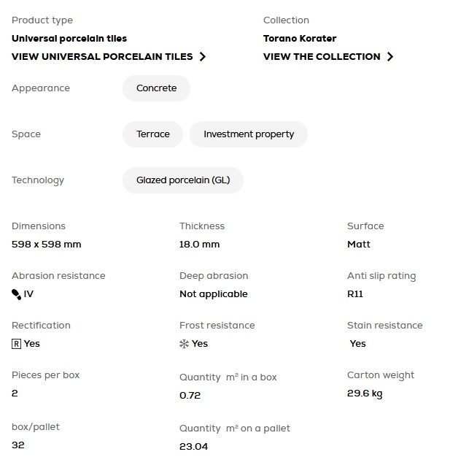Click the 598 x 598 mm dimensions value

pos(47,245)
